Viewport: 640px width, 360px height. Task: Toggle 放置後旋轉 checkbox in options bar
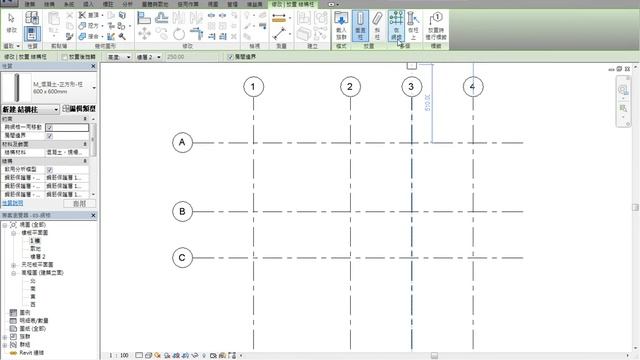[x=64, y=57]
